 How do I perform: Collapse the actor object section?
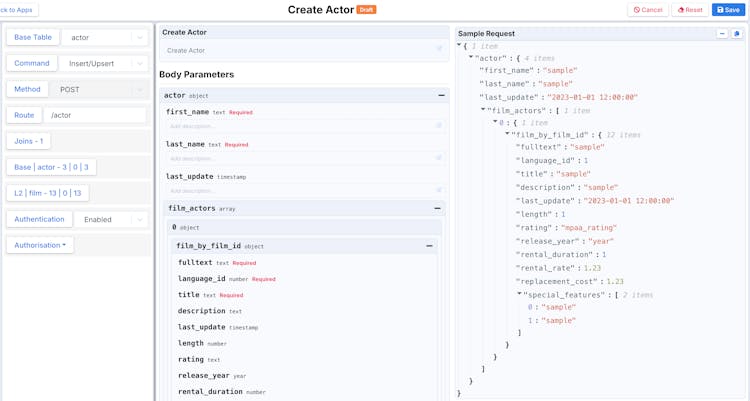tap(441, 96)
